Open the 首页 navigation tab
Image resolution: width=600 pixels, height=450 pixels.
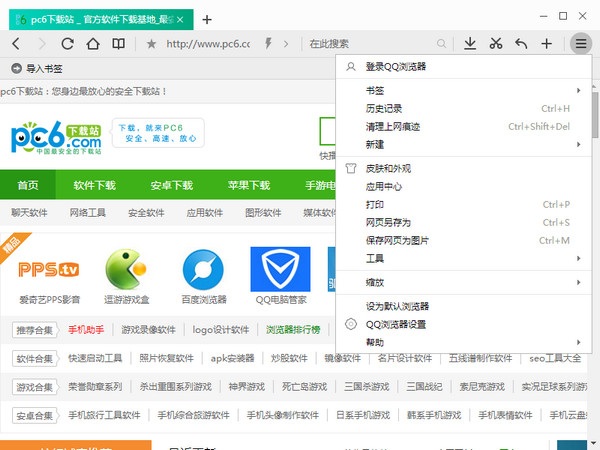[x=28, y=185]
